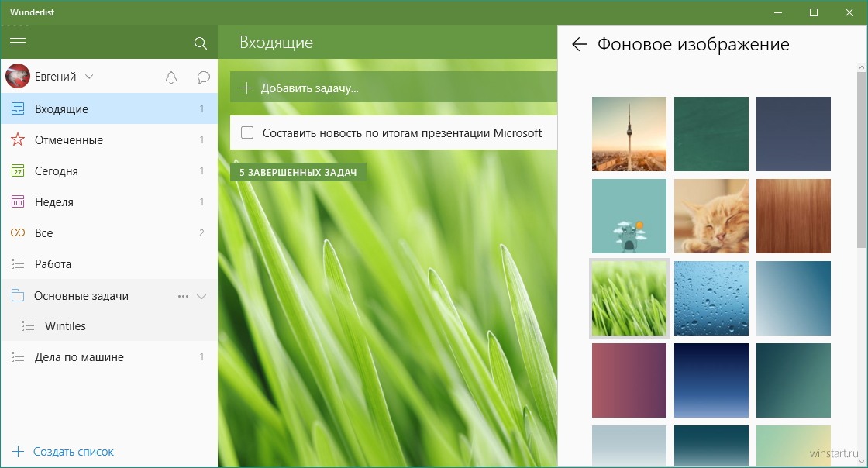Click the Основные задачи folder icon
This screenshot has height=468, width=868.
[x=18, y=296]
